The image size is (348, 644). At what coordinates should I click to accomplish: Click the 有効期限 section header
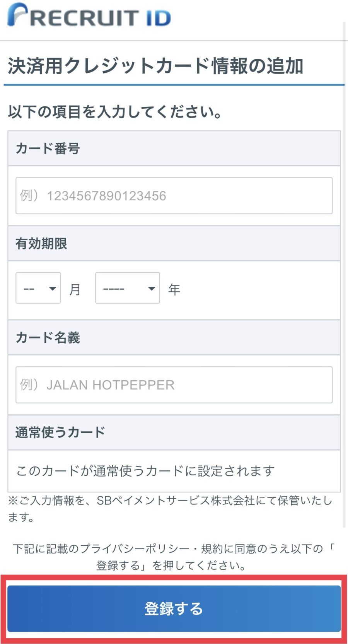click(x=174, y=244)
